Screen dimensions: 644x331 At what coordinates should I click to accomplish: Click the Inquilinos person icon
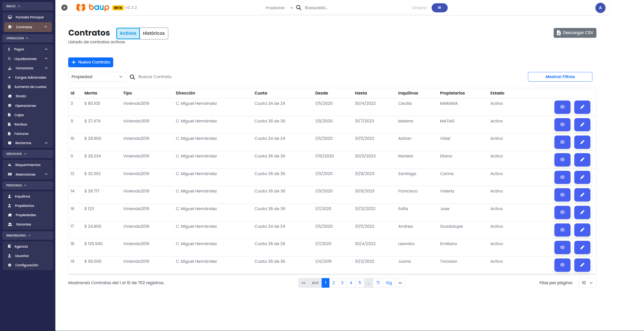point(9,196)
